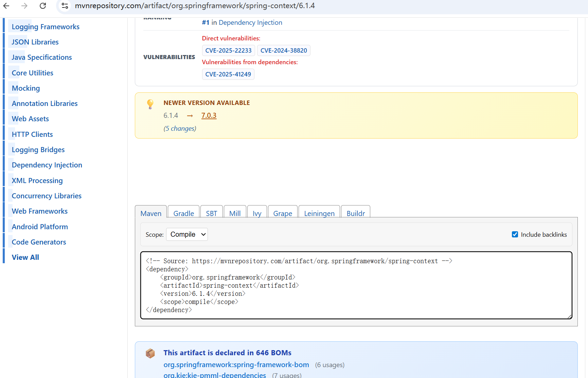Open org.kie:kie-pmml-dependencies link
This screenshot has width=588, height=378.
click(x=215, y=375)
